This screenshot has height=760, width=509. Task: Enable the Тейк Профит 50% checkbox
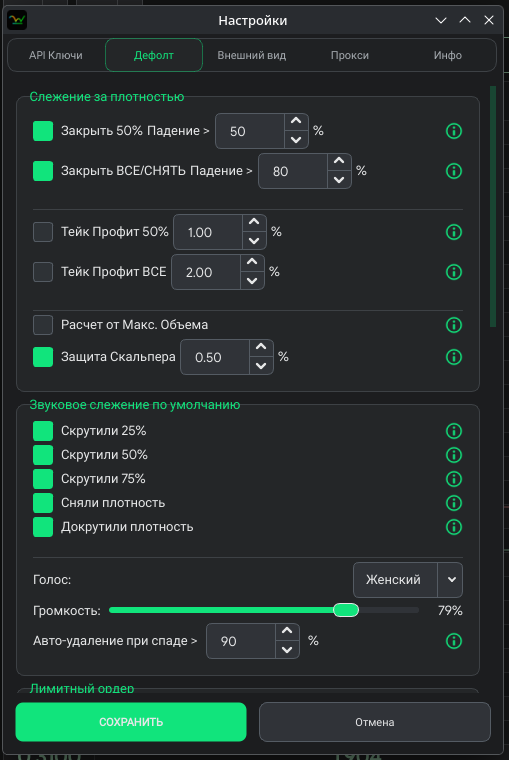pyautogui.click(x=43, y=232)
